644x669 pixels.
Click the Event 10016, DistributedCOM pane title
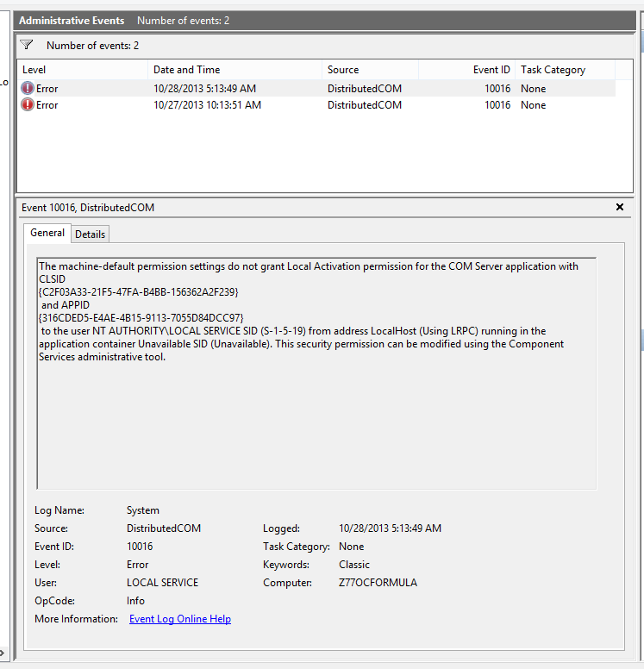(88, 208)
